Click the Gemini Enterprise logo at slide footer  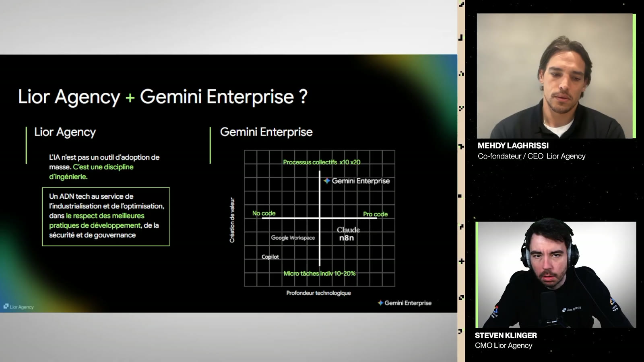405,303
